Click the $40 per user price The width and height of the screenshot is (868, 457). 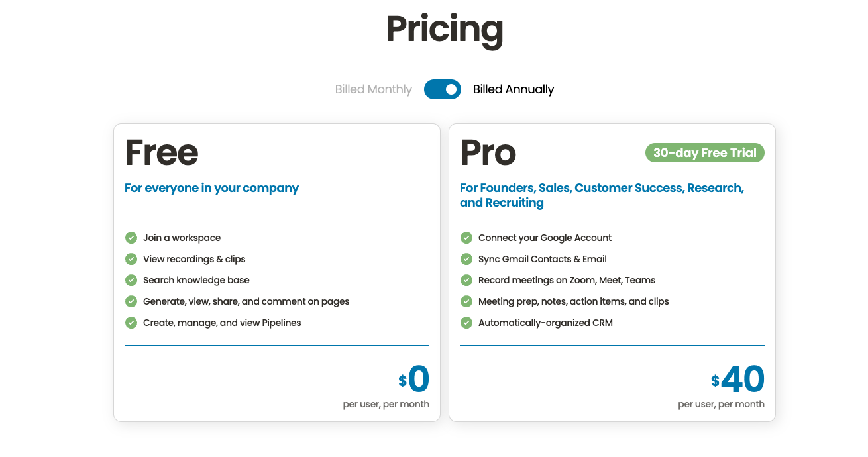[737, 380]
